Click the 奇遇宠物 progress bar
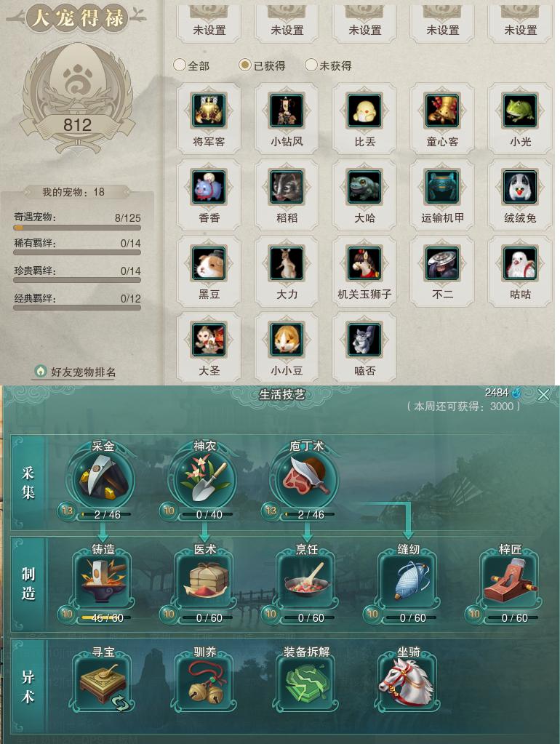 tap(77, 228)
